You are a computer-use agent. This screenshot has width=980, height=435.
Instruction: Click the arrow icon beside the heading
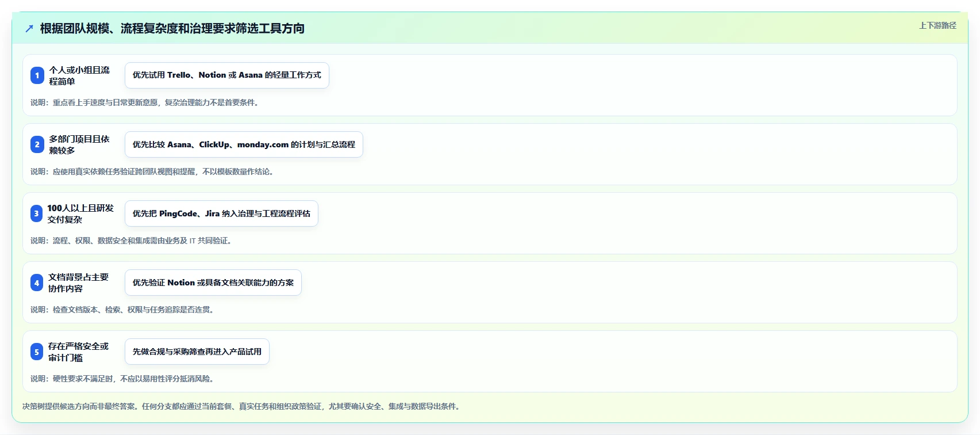[29, 28]
